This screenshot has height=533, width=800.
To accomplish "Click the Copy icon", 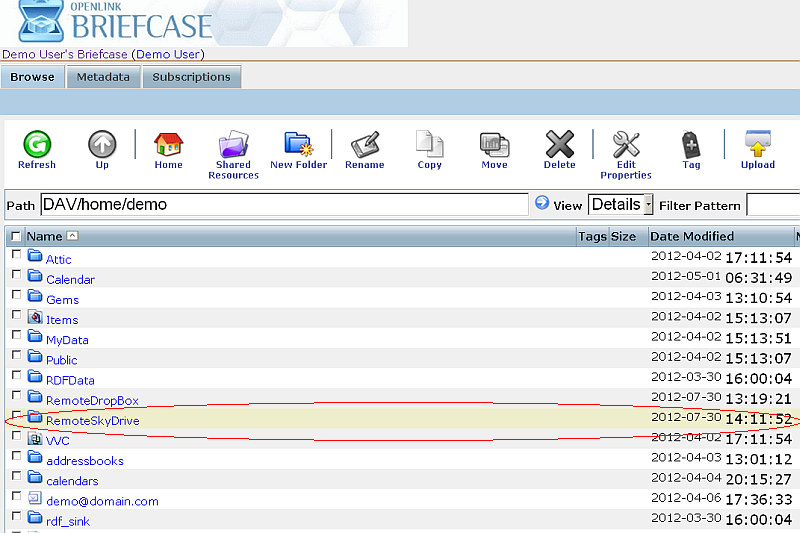I will coord(429,145).
